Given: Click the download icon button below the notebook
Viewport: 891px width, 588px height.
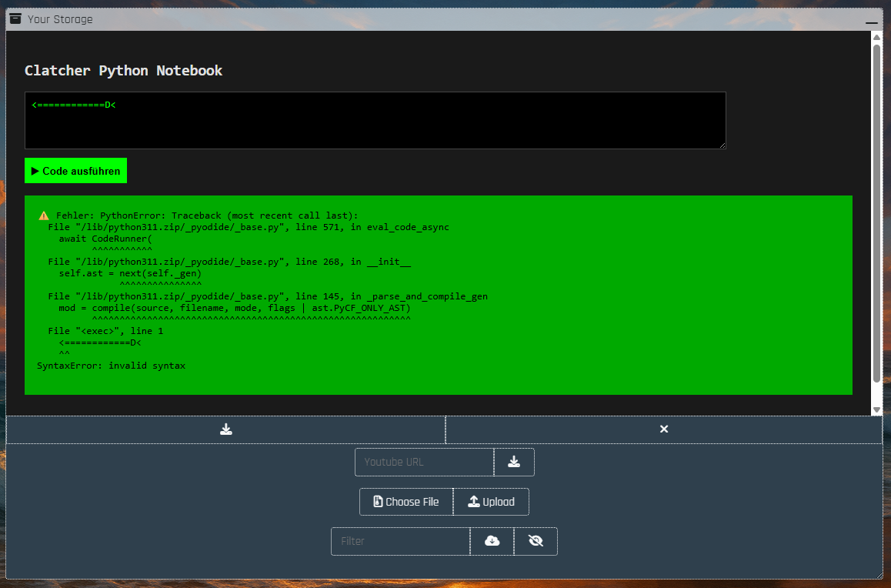Looking at the screenshot, I should (226, 429).
